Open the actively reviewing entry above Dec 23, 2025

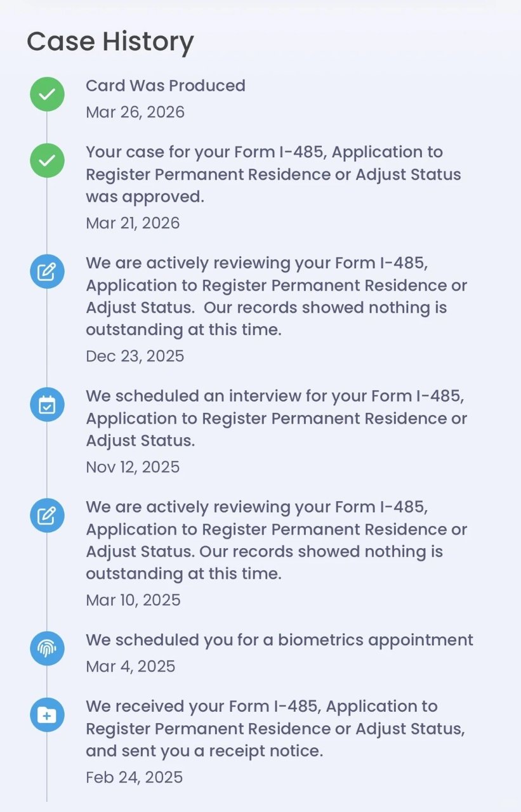coord(276,296)
